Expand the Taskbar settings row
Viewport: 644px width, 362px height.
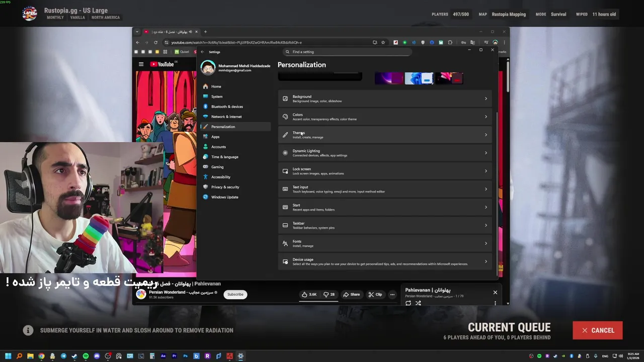point(385,225)
